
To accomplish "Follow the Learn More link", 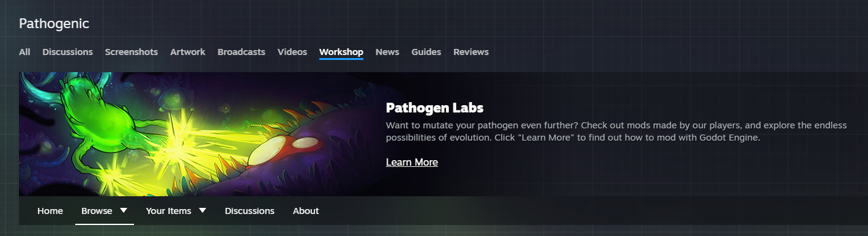I will coord(412,163).
